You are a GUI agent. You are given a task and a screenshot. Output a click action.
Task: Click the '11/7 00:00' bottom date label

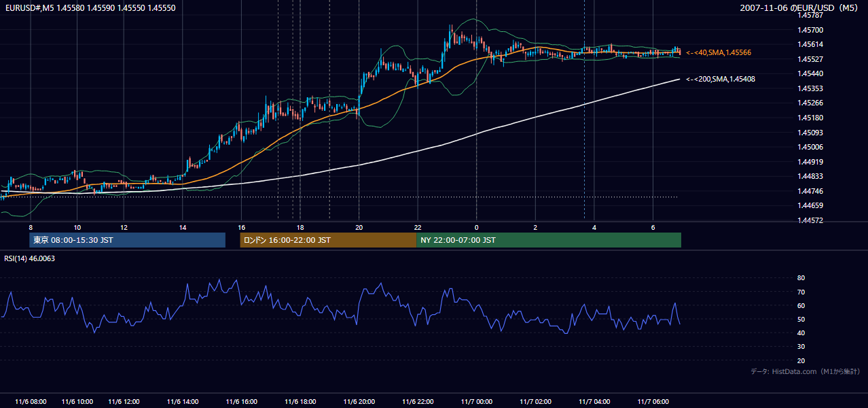tap(476, 401)
